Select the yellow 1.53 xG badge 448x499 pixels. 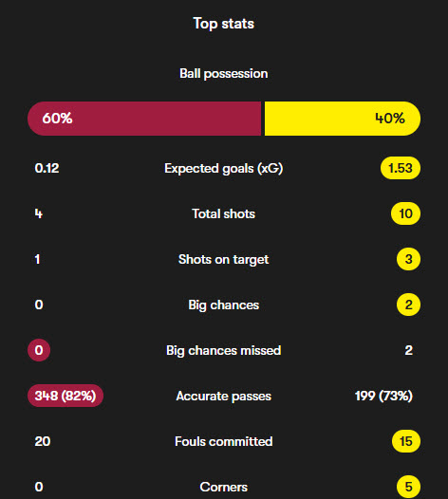click(401, 168)
